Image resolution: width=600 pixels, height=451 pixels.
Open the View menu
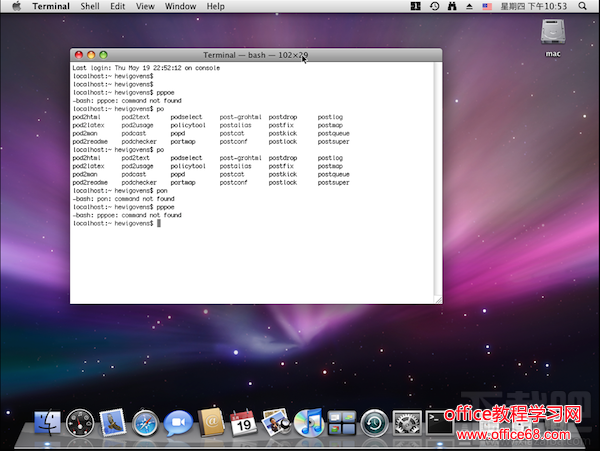[146, 6]
